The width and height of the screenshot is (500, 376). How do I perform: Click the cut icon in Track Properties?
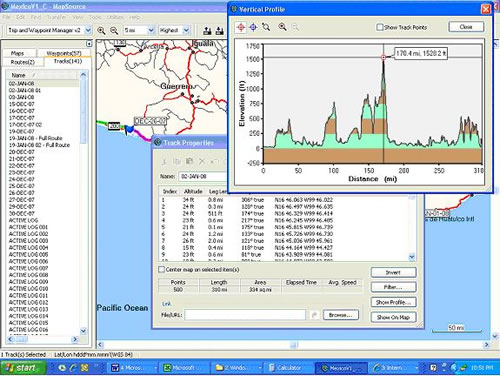click(164, 162)
